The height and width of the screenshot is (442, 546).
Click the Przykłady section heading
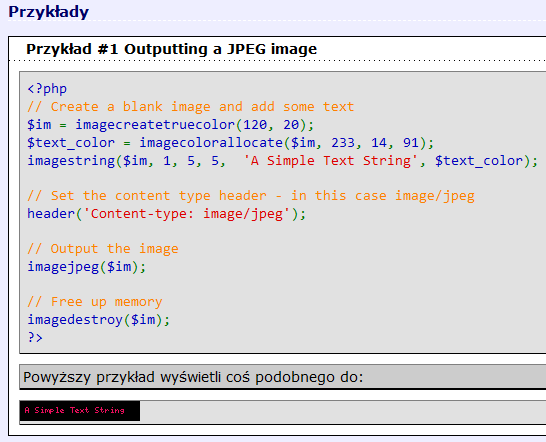[48, 12]
